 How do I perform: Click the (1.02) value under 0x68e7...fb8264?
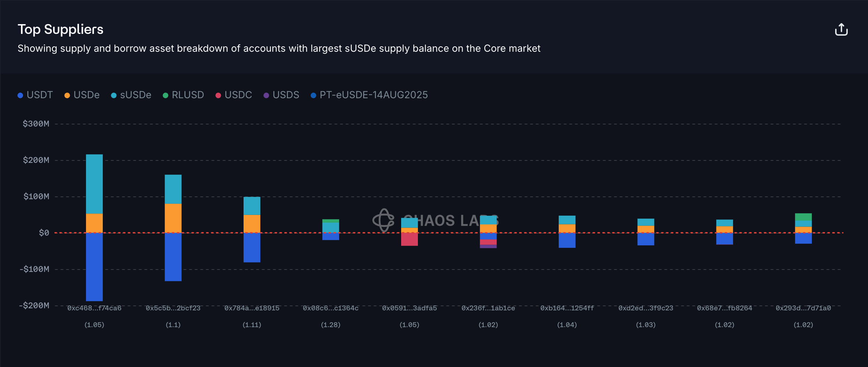click(x=725, y=325)
